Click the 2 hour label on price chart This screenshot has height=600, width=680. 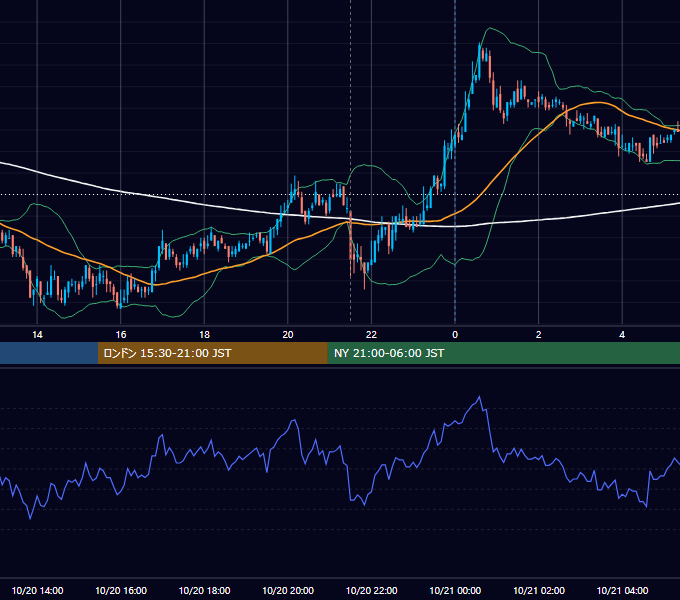click(538, 334)
